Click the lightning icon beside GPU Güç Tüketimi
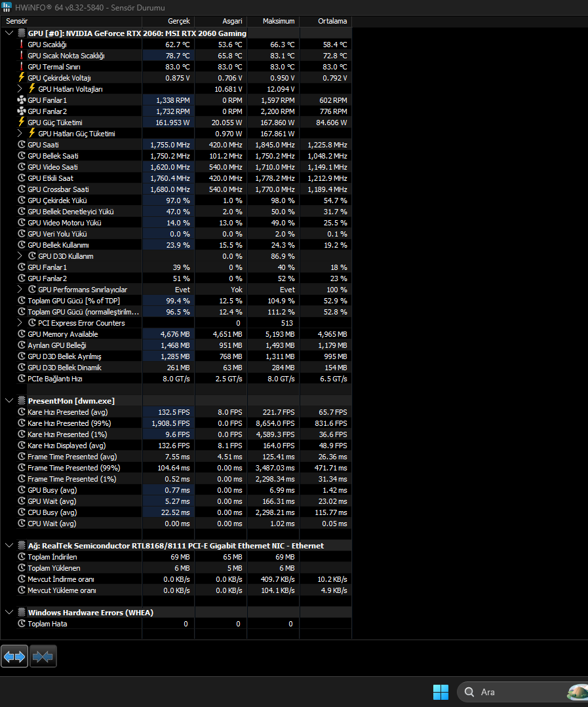Image resolution: width=588 pixels, height=707 pixels. pyautogui.click(x=21, y=122)
